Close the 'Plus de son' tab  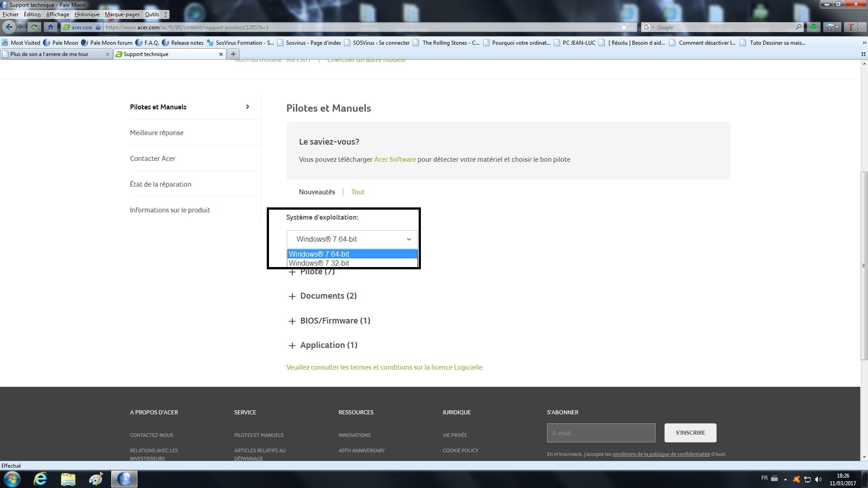(107, 54)
